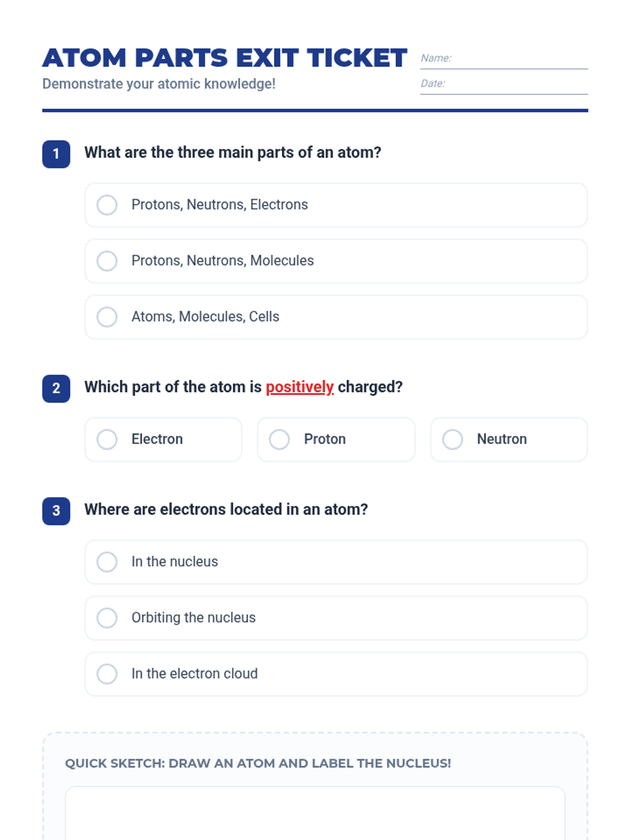Click the Quick Sketch heading text

coord(258,763)
